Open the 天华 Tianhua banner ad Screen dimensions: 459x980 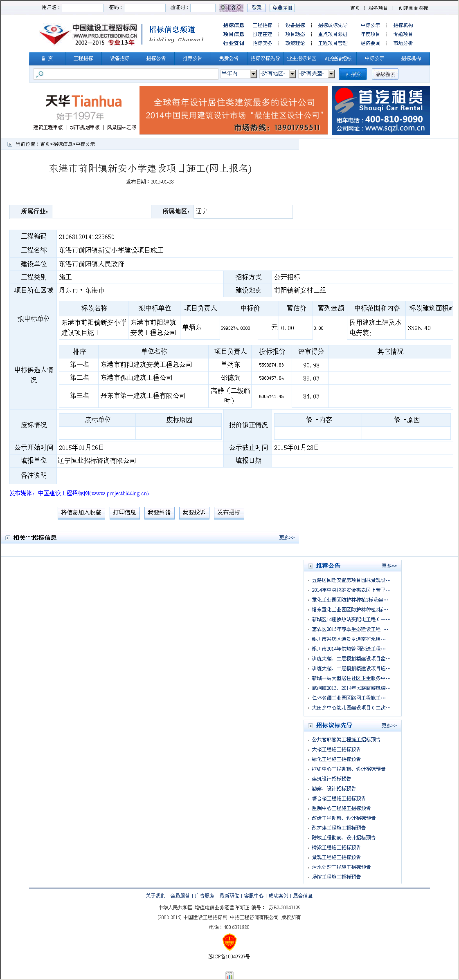84,110
